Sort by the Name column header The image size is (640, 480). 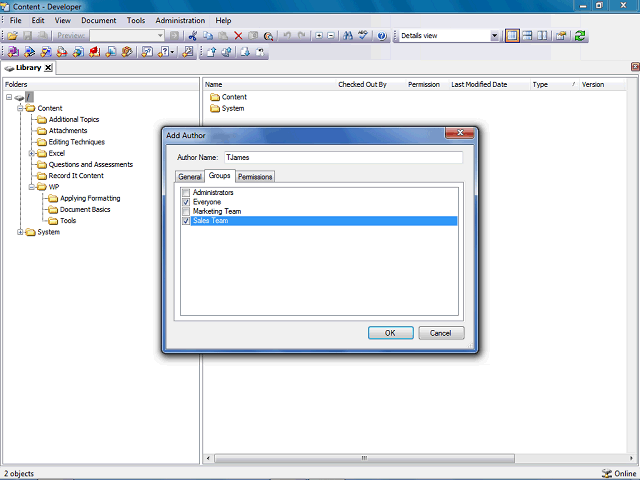(269, 84)
